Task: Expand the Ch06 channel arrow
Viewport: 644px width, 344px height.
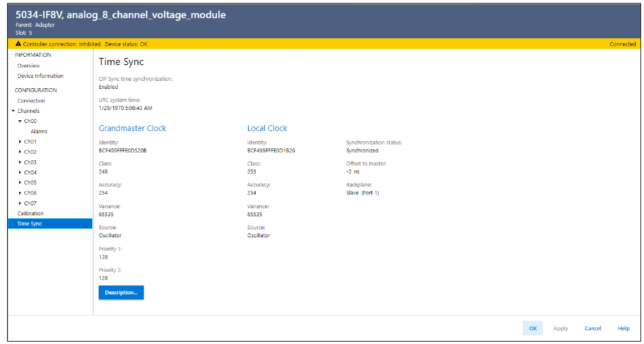Action: (20, 193)
